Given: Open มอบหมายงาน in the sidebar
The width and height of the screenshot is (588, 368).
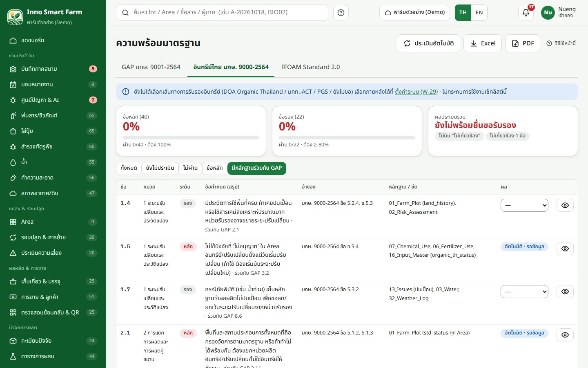Looking at the screenshot, I should tap(53, 85).
